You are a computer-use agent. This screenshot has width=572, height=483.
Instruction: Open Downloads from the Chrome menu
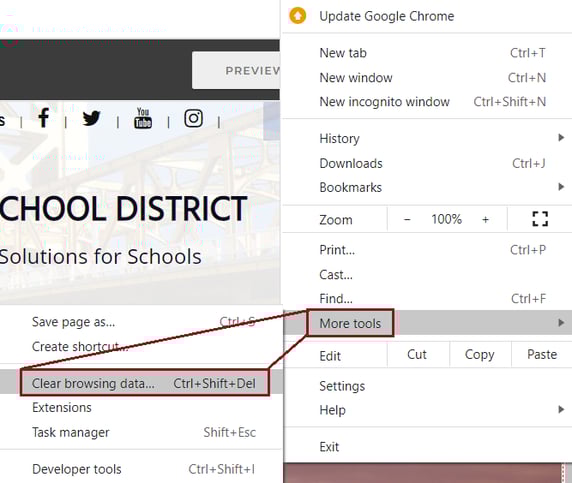coord(427,163)
